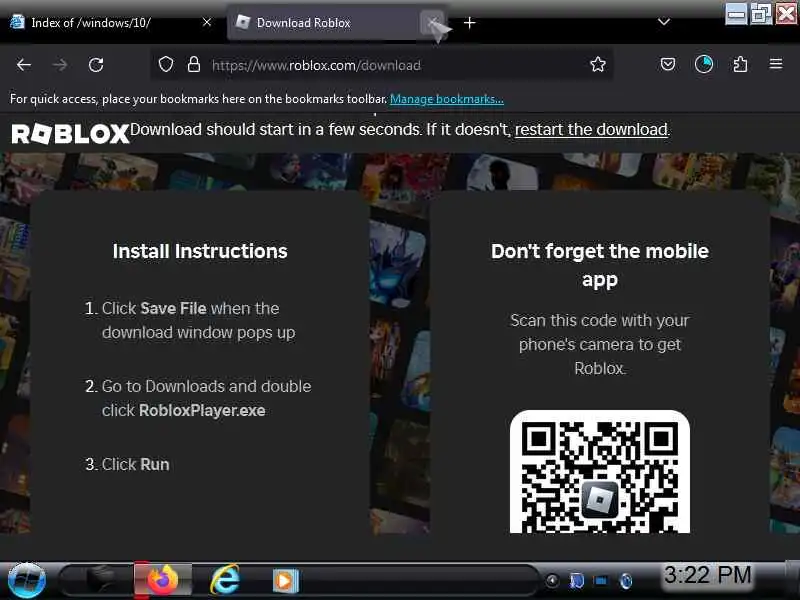Click the Firefox taskbar icon
800x600 pixels.
click(x=163, y=580)
